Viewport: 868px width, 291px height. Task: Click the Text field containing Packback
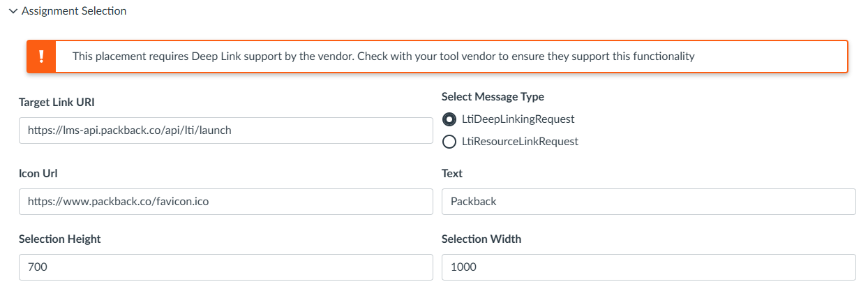(x=649, y=202)
